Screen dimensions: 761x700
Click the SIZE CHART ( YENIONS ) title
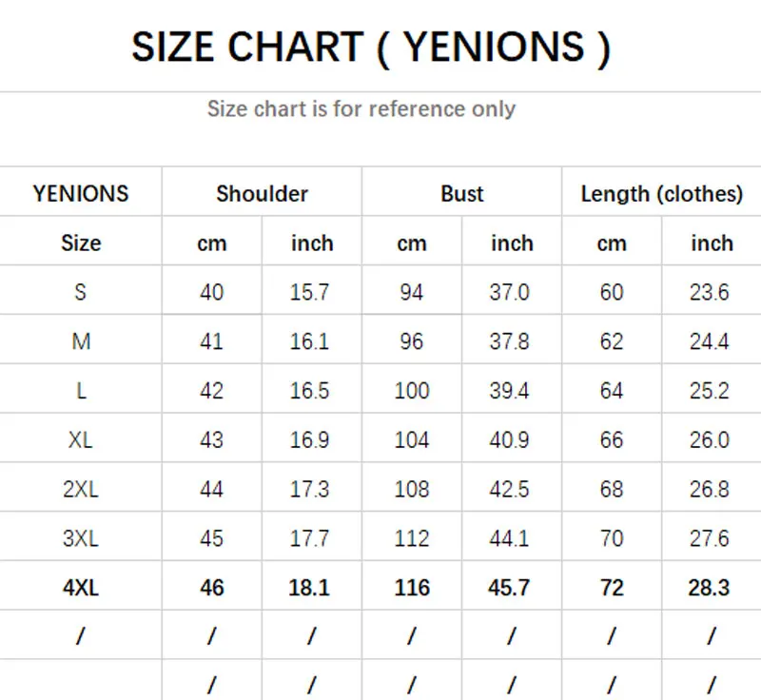point(371,48)
